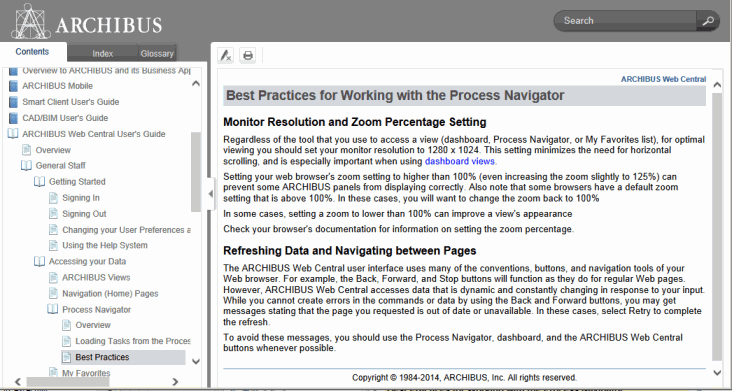Switch to the Contents tab
Image resolution: width=732 pixels, height=391 pixels.
pyautogui.click(x=32, y=52)
